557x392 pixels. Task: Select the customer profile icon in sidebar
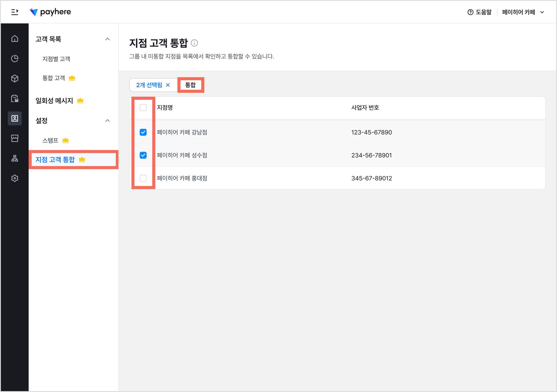coord(15,118)
